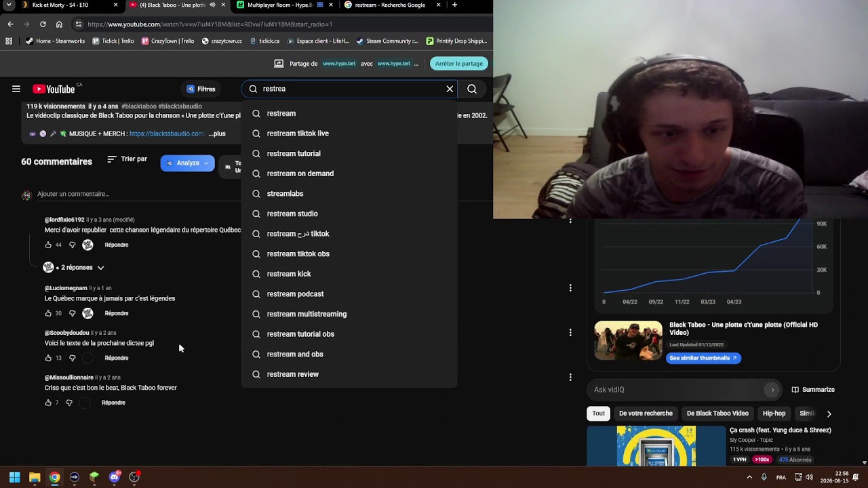Open the microphone tray icon
The width and height of the screenshot is (868, 488).
(764, 477)
